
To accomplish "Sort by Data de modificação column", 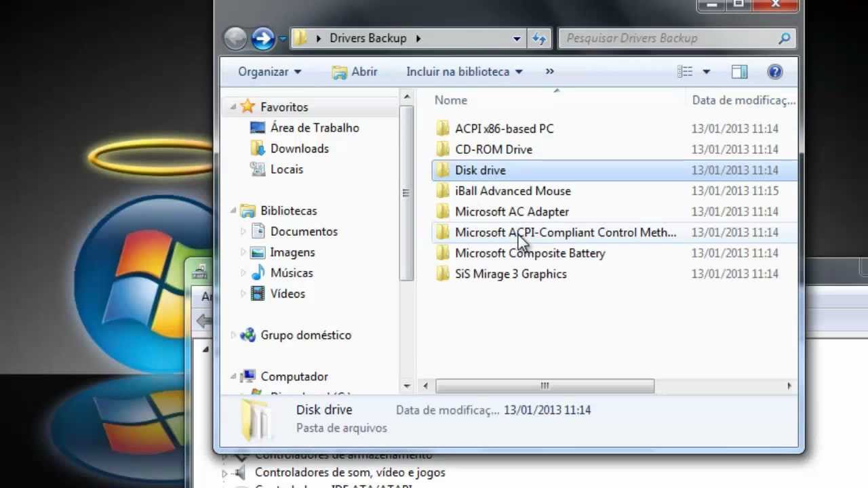I will [743, 100].
